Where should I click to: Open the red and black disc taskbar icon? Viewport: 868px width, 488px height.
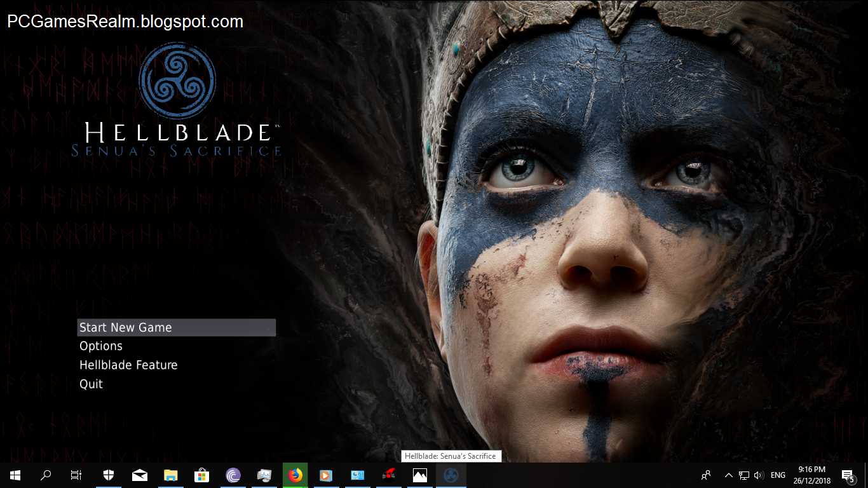point(388,475)
